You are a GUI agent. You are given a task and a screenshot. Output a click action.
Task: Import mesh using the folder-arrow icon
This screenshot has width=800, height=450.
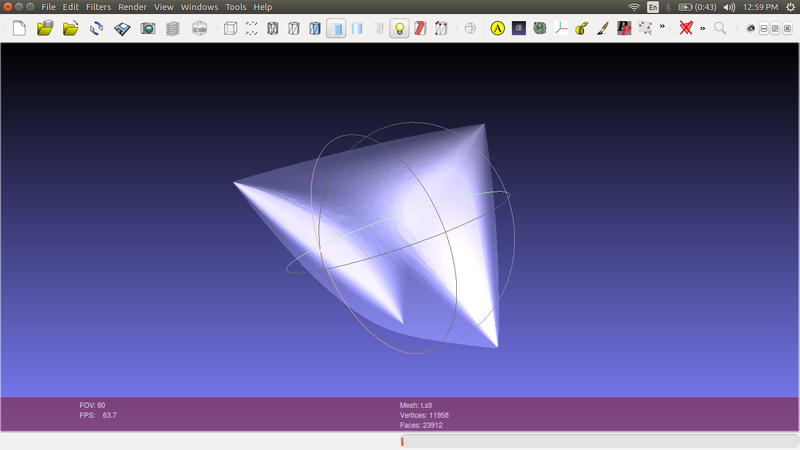point(70,28)
